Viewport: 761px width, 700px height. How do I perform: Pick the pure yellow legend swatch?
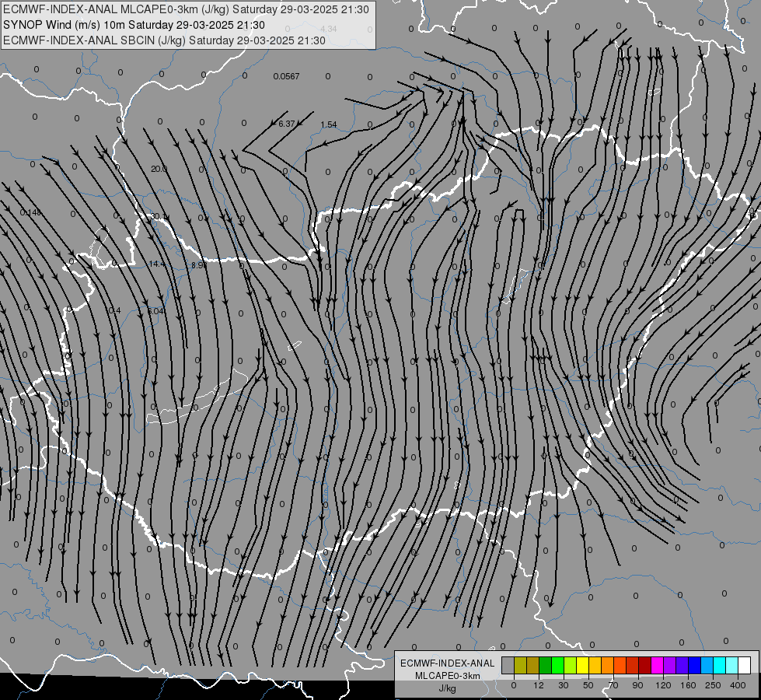point(582,665)
